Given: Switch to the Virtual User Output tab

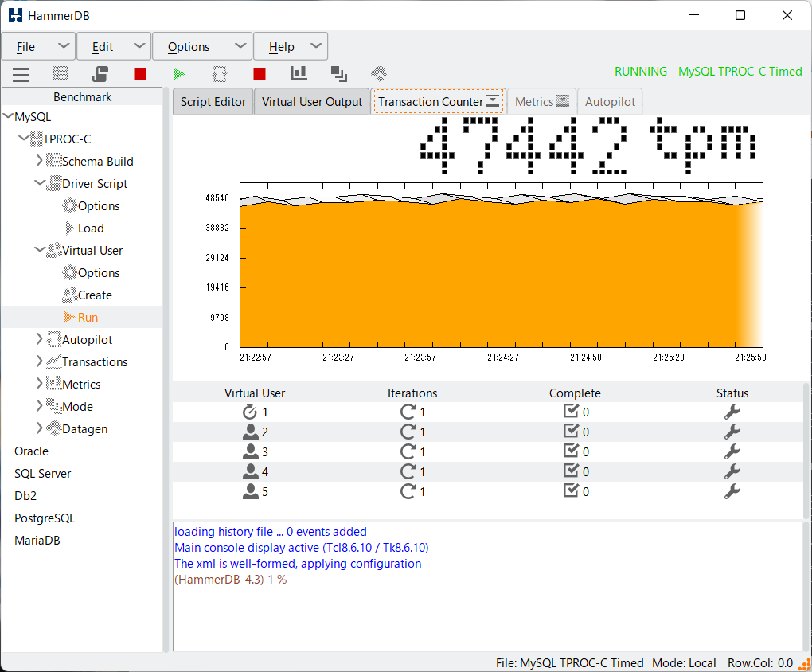Looking at the screenshot, I should pyautogui.click(x=312, y=102).
